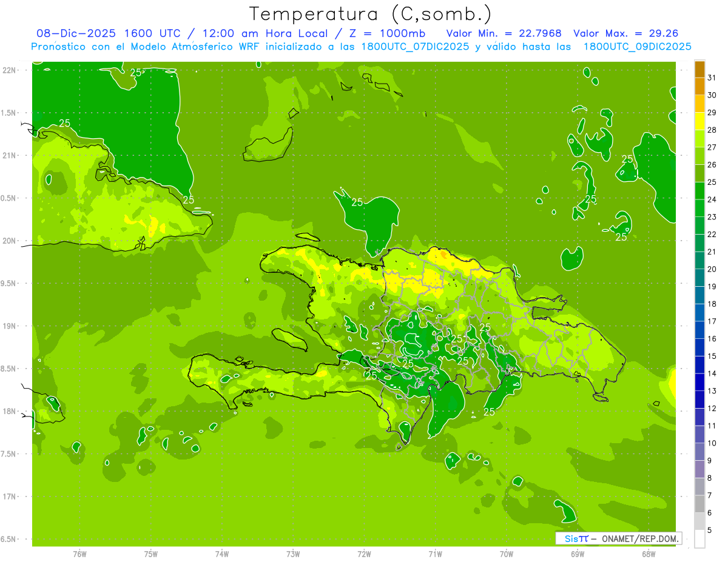The height and width of the screenshot is (562, 728).
Task: Click the "70W" longitude label
Action: (x=507, y=554)
